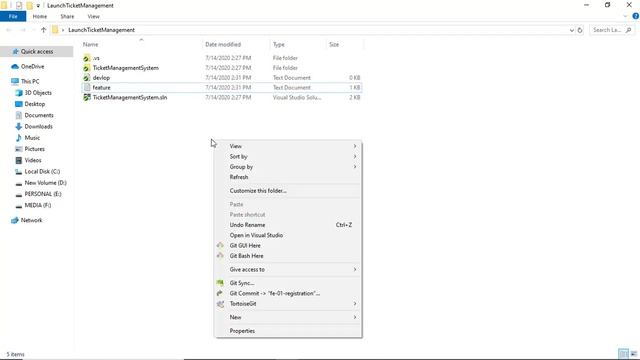Expand the TortoiseGit submenu arrow
The width and height of the screenshot is (640, 360).
(x=355, y=304)
